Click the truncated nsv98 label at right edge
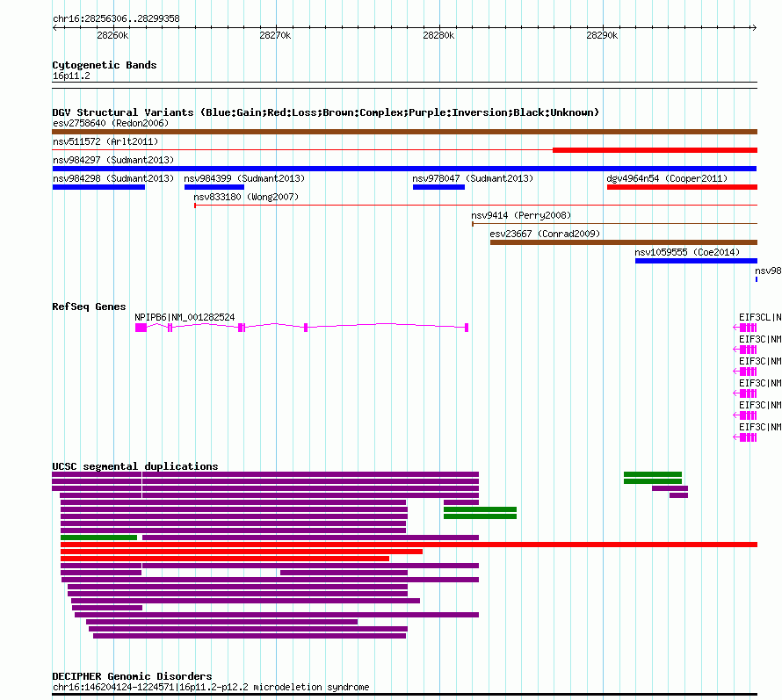Viewport: 782px width, 700px height. tap(768, 271)
